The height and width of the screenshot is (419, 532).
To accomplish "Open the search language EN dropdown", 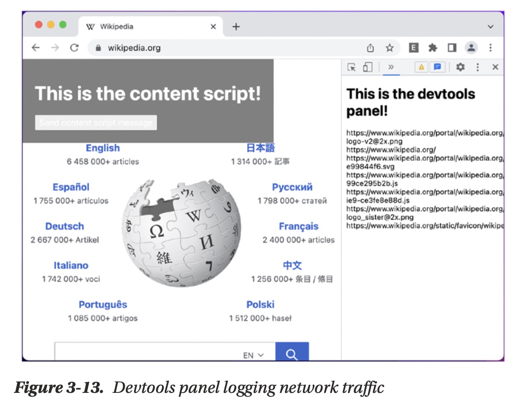I will 253,355.
